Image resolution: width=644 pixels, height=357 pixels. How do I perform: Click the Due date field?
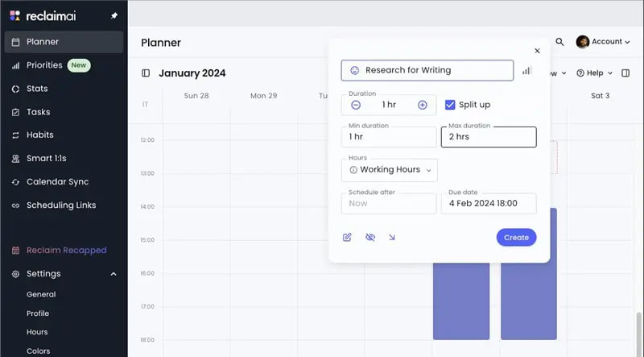click(x=489, y=203)
